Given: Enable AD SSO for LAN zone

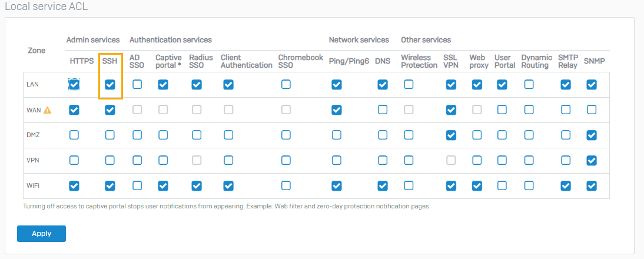Looking at the screenshot, I should tap(137, 85).
